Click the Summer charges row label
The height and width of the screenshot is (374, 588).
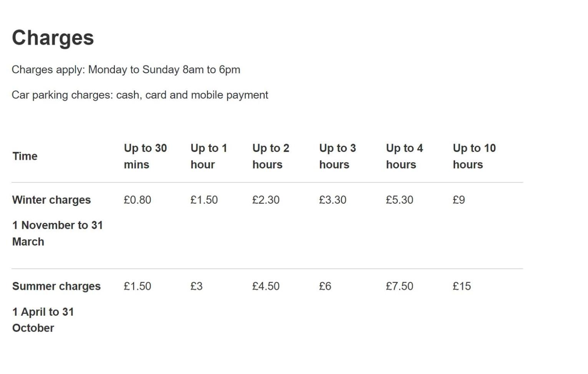(x=56, y=287)
